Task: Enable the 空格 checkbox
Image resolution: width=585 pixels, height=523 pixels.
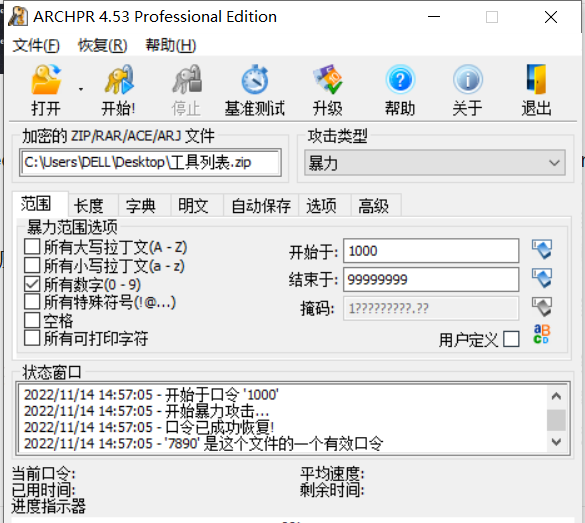Action: tap(32, 320)
